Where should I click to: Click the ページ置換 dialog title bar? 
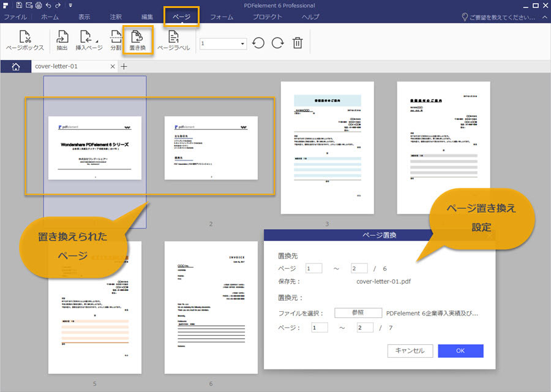(x=380, y=235)
